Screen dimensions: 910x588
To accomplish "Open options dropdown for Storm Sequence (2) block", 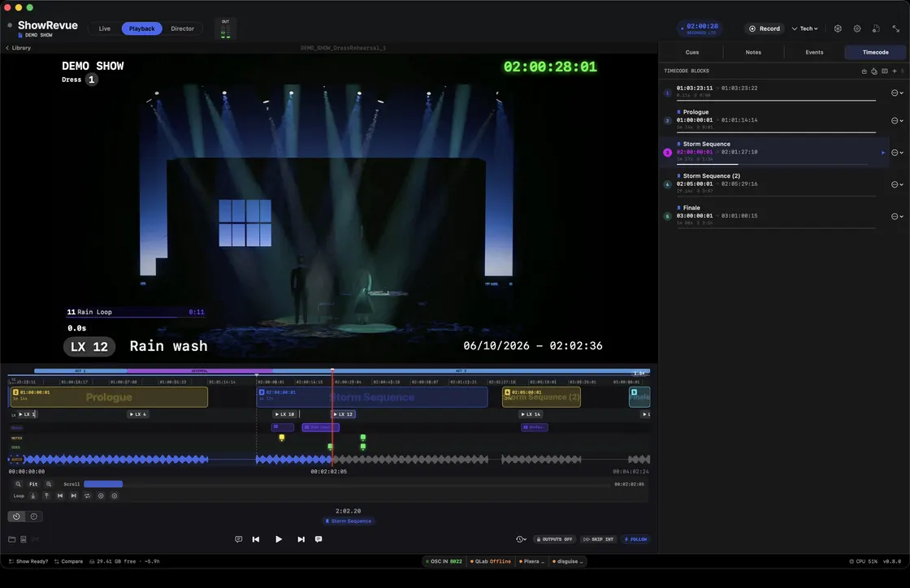I will tap(897, 184).
